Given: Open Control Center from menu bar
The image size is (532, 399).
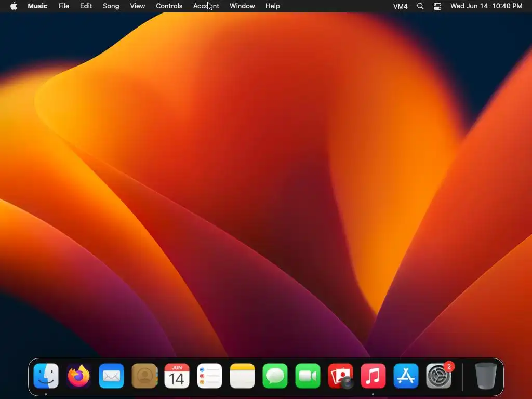Looking at the screenshot, I should tap(437, 6).
